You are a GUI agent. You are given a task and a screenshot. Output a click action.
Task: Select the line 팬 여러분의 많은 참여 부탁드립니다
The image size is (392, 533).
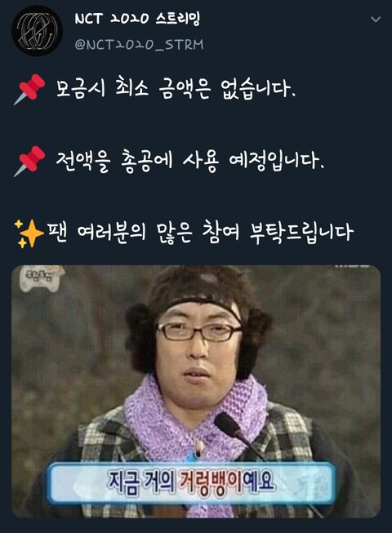point(200,233)
